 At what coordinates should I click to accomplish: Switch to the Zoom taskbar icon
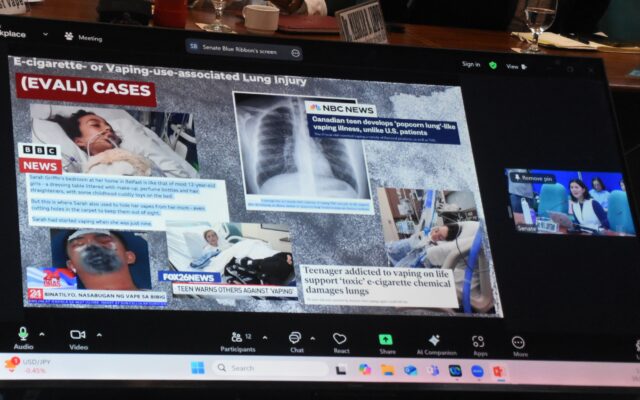[477, 371]
